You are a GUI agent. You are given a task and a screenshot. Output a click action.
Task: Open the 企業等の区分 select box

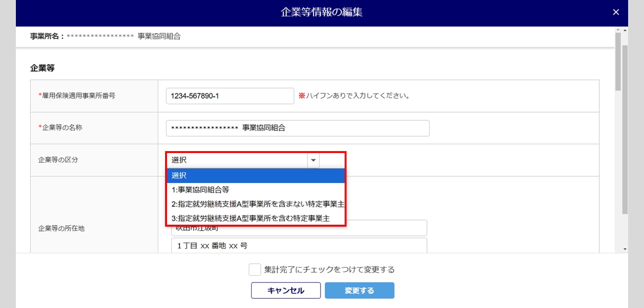243,160
